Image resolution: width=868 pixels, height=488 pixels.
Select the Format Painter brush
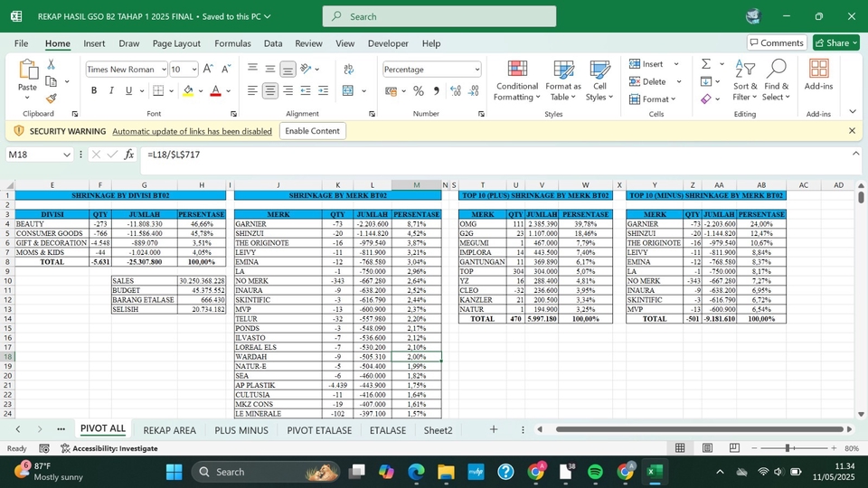pos(51,99)
